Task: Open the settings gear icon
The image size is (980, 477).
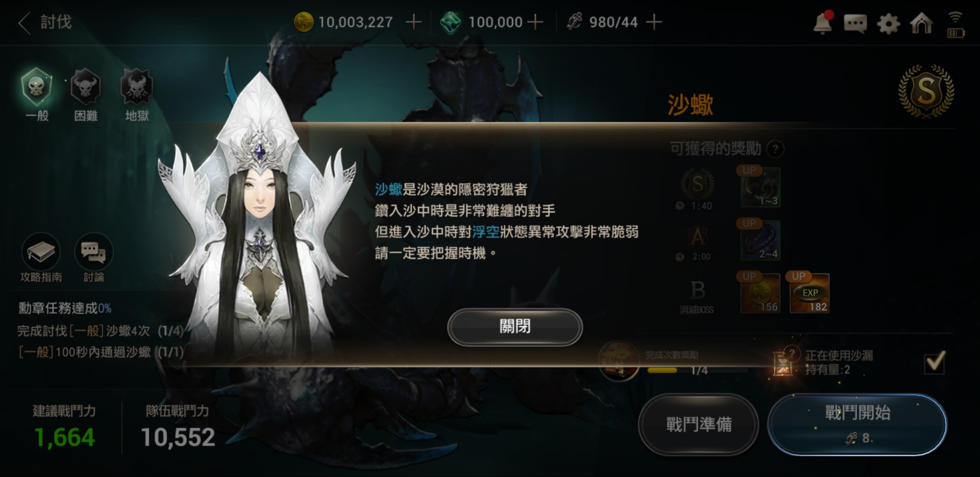Action: pos(888,23)
